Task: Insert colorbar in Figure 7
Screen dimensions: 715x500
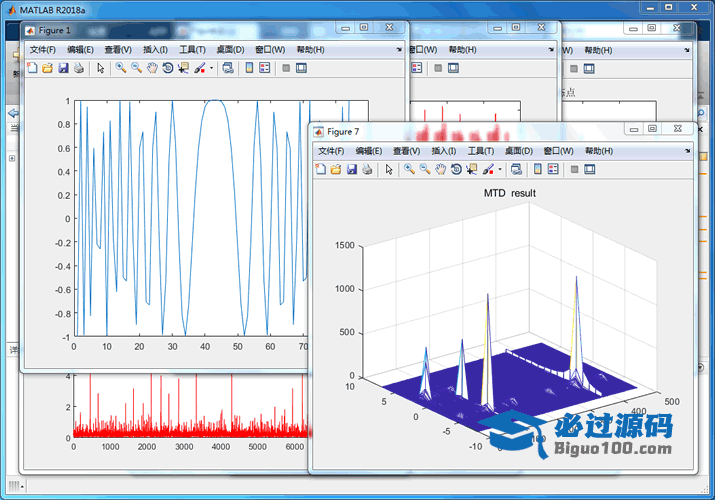Action: [538, 169]
